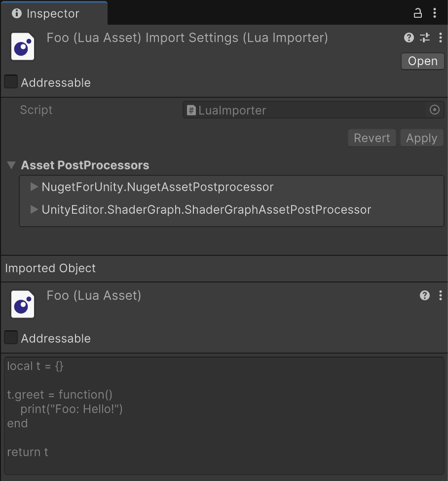Collapse the Asset PostProcessors section
The width and height of the screenshot is (448, 481).
click(11, 165)
